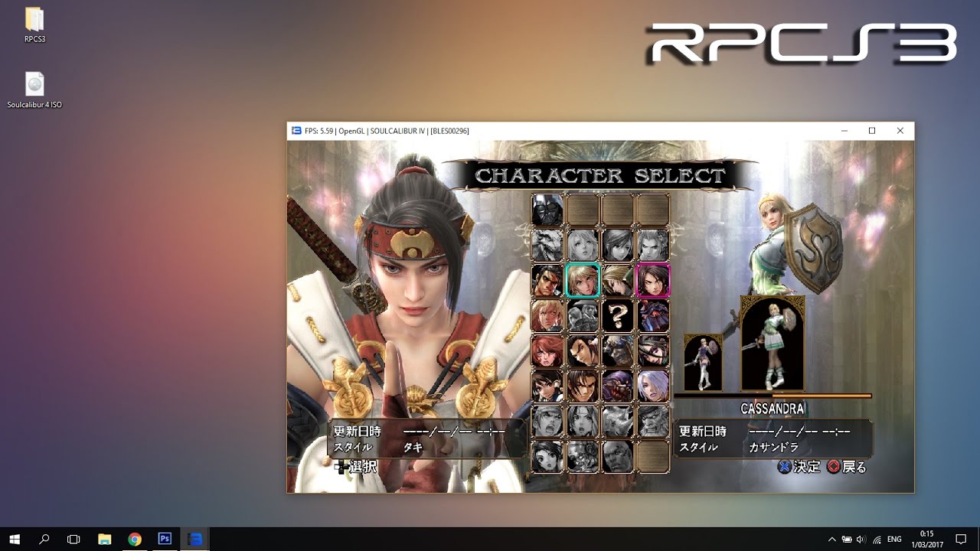Screen dimensions: 980x551
Task: Click the カサンドラ style text
Action: click(x=773, y=448)
